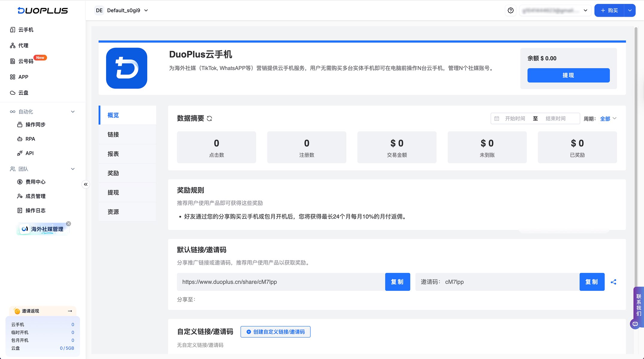
Task: Click the 未到账 stat card
Action: point(487,147)
